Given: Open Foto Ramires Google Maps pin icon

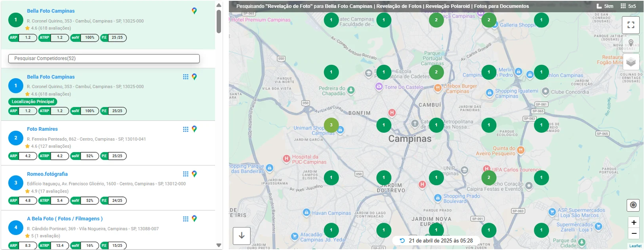Looking at the screenshot, I should [x=194, y=129].
